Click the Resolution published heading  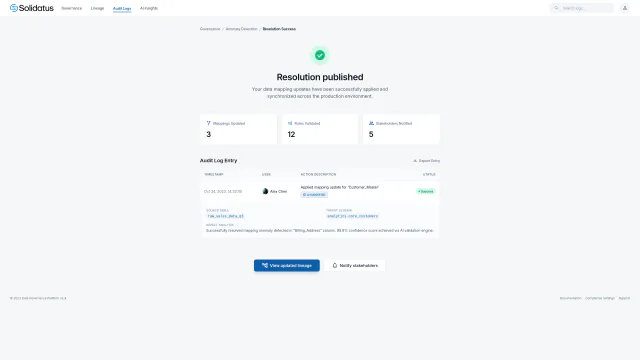coord(320,77)
